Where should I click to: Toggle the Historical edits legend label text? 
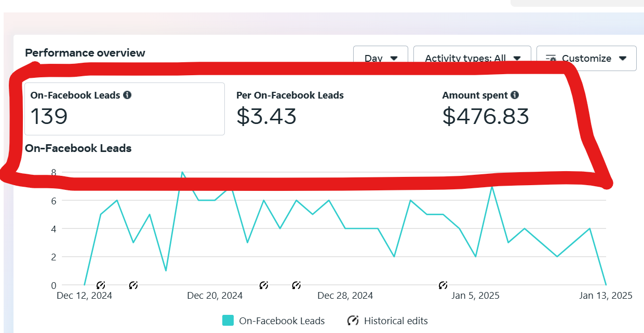point(396,321)
